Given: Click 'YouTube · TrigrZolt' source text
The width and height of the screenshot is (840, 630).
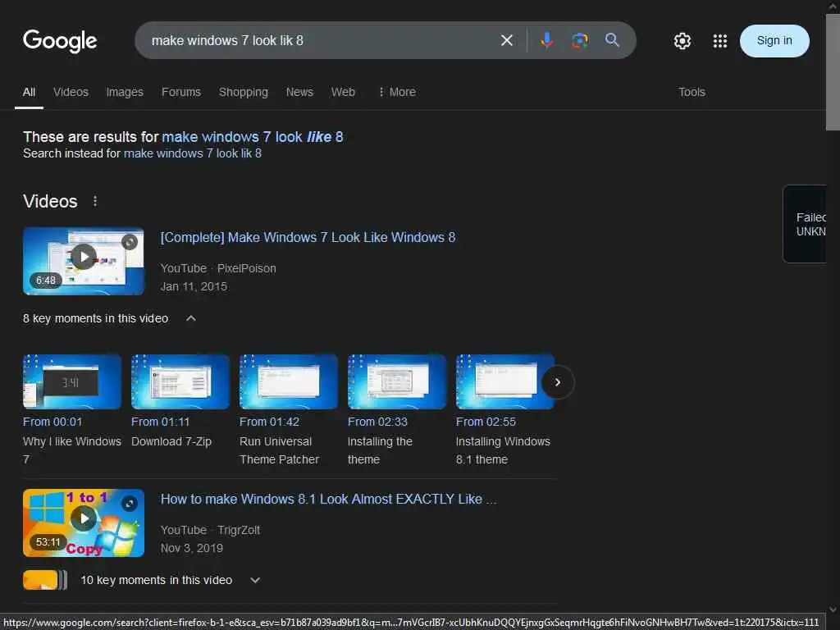Looking at the screenshot, I should point(211,531).
